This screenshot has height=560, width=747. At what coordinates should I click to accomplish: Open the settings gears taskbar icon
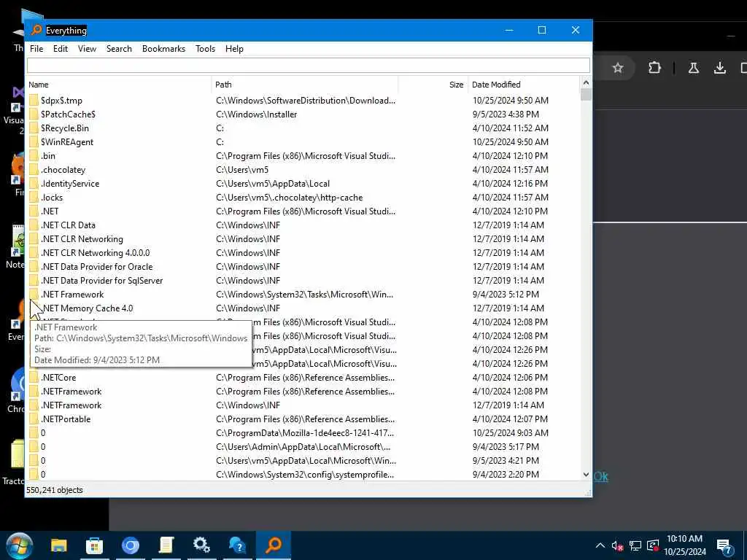pyautogui.click(x=201, y=545)
